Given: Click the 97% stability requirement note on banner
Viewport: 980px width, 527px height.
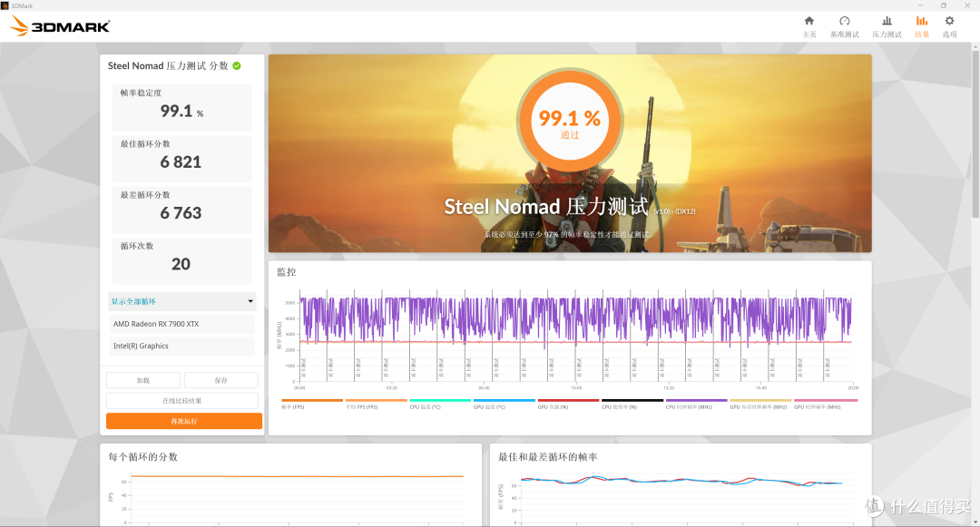Looking at the screenshot, I should coord(567,235).
